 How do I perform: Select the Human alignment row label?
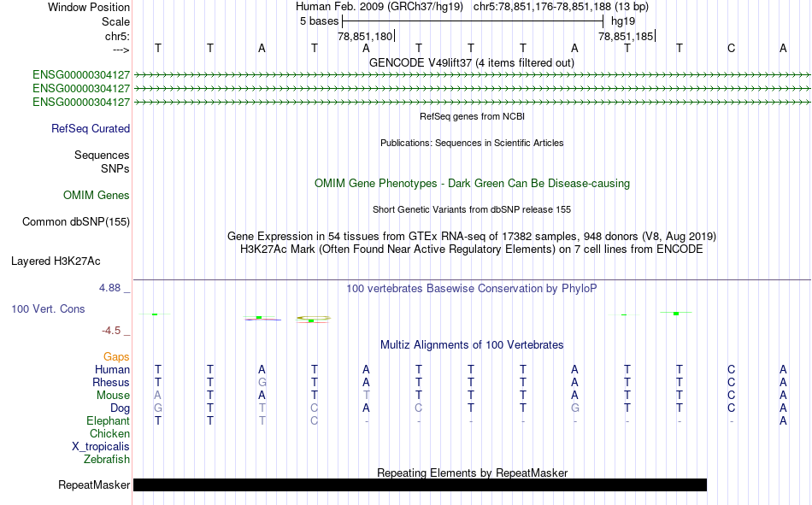coord(112,369)
